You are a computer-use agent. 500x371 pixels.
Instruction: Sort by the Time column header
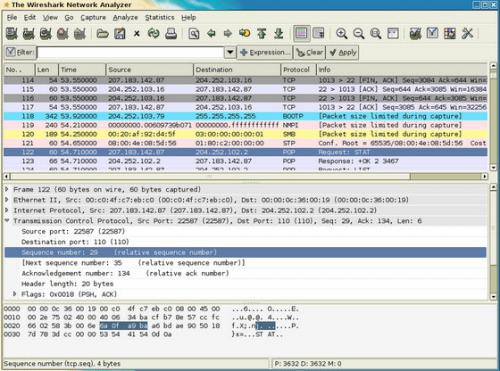[x=82, y=70]
